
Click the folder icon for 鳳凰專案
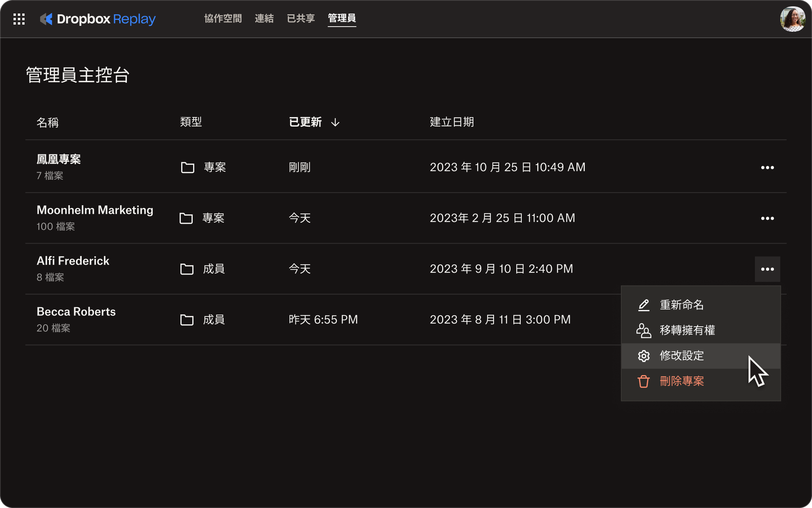point(187,168)
